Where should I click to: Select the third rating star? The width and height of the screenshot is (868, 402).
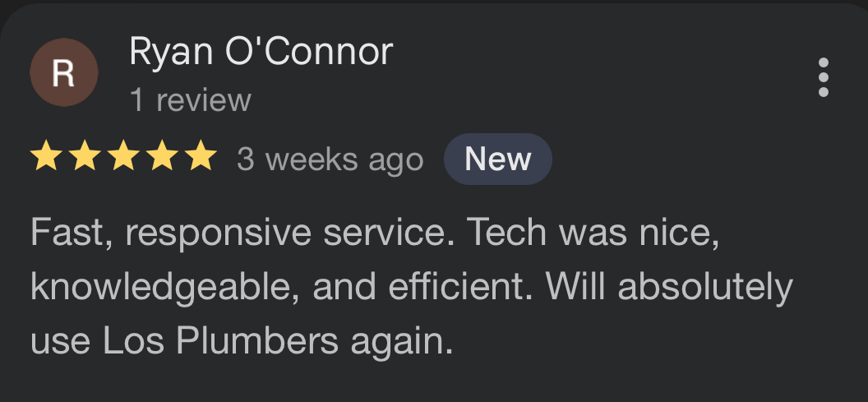[x=123, y=158]
